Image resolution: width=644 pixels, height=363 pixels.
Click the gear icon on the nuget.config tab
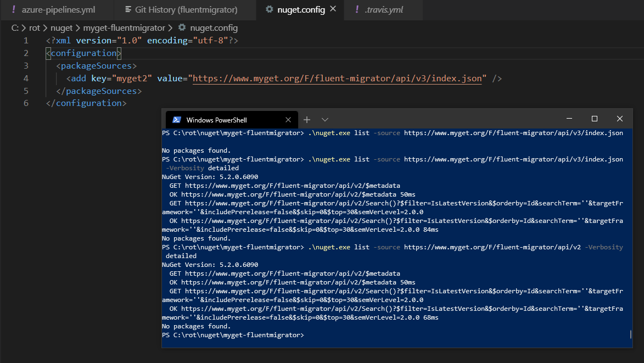point(268,9)
